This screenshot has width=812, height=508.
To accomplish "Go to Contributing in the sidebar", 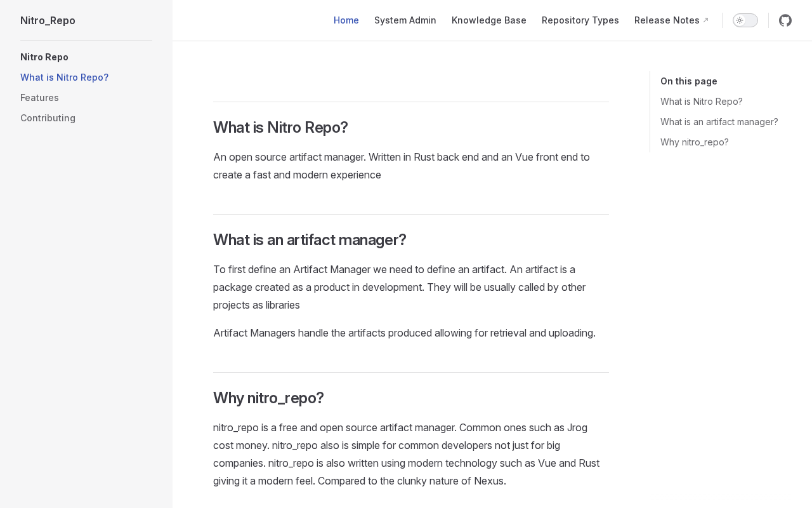I will tap(48, 118).
